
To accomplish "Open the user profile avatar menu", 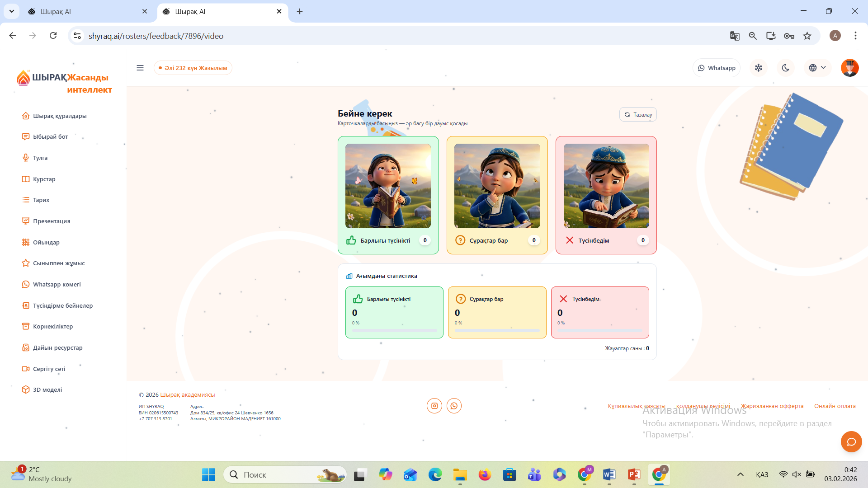I will (849, 68).
